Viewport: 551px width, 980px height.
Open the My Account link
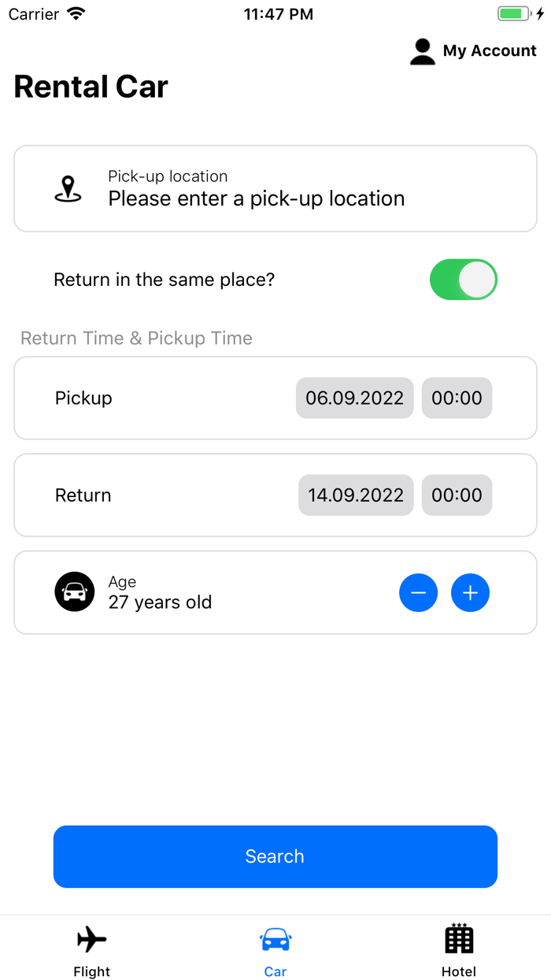(x=489, y=51)
